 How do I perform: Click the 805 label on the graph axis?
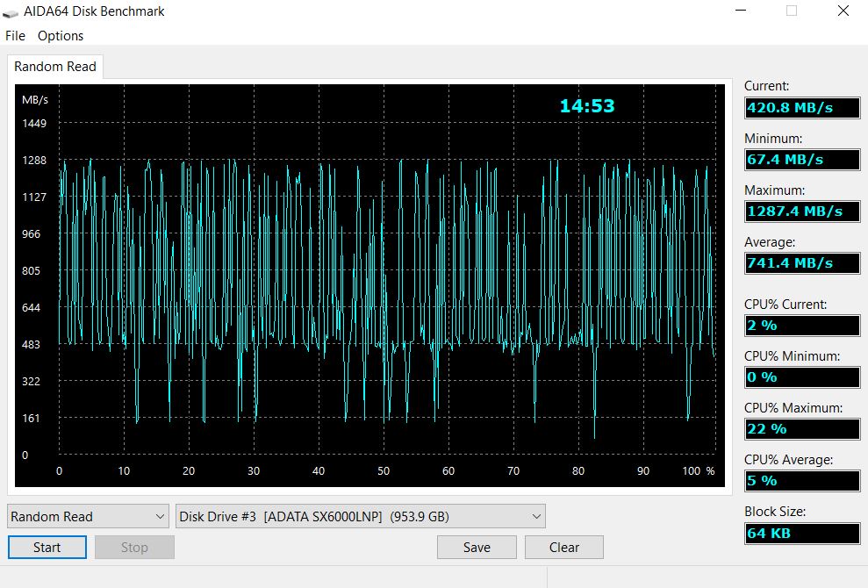click(x=31, y=271)
